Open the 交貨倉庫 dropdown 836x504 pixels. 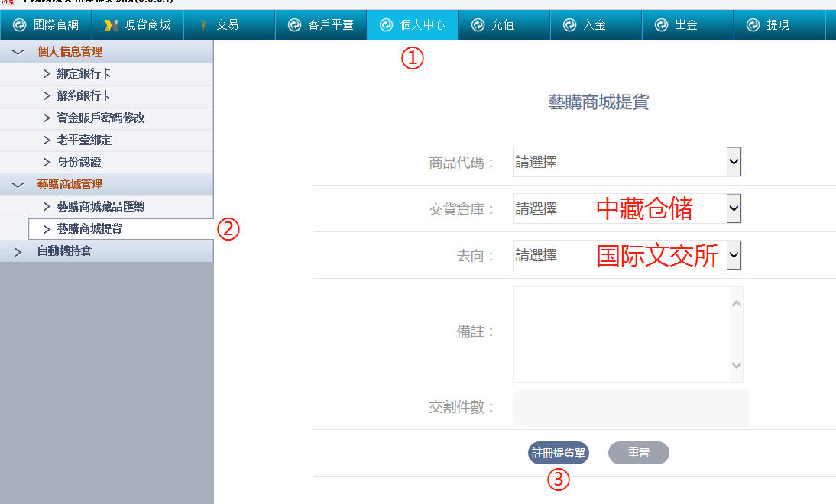pos(734,208)
